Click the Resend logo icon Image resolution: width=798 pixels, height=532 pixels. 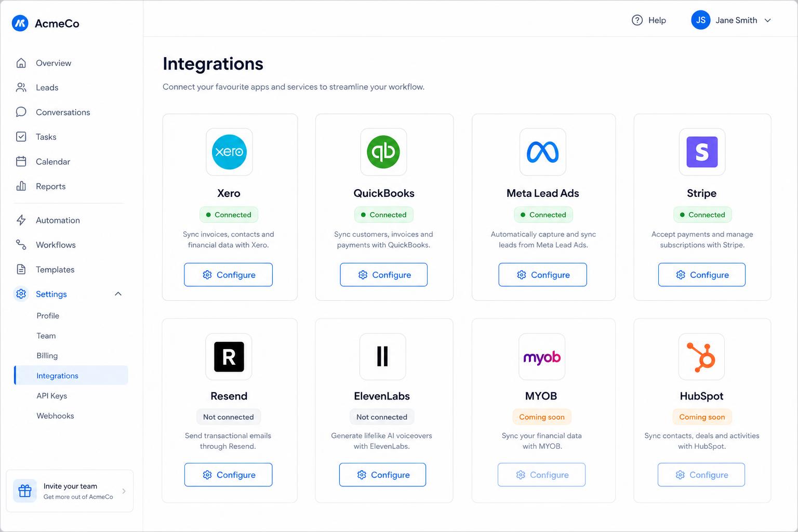229,357
